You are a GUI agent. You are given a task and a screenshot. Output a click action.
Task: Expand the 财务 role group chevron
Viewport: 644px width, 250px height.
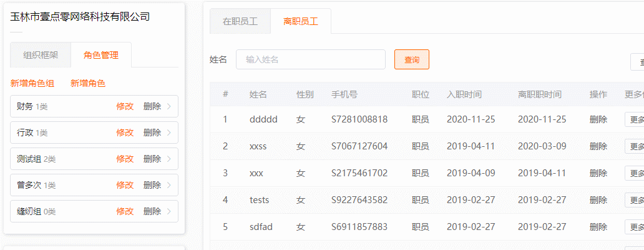coord(169,107)
